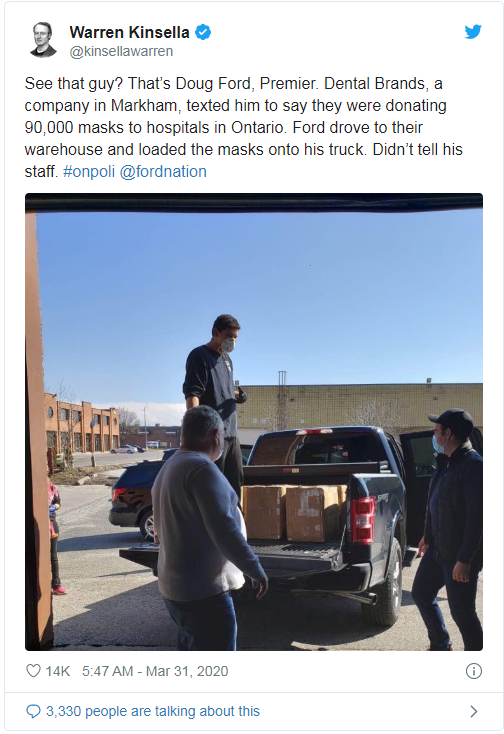Click the speech bubble conversation icon

click(33, 711)
